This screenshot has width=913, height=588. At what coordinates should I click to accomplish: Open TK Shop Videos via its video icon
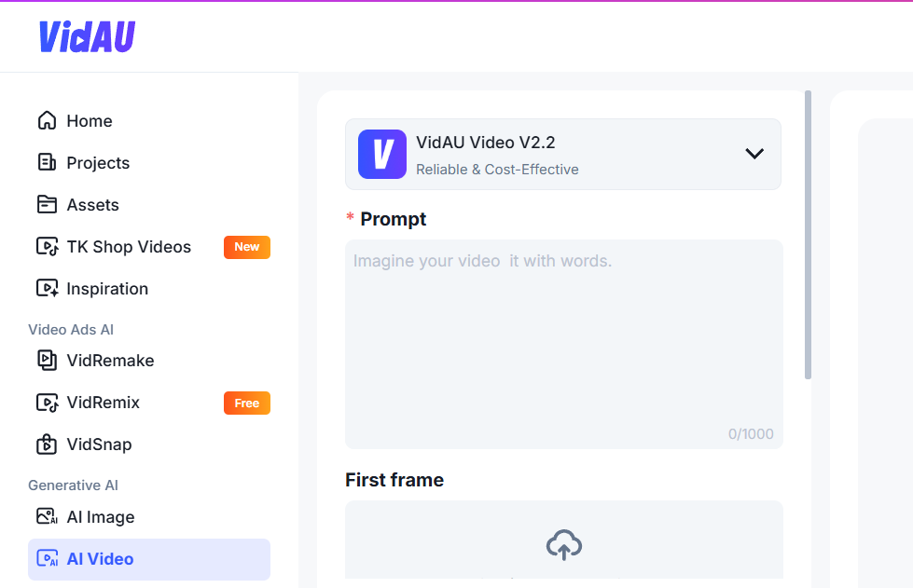[x=48, y=246]
